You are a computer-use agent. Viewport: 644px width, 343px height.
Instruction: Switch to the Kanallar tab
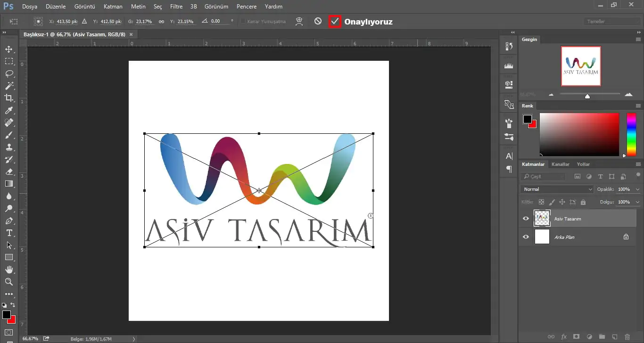coord(561,164)
